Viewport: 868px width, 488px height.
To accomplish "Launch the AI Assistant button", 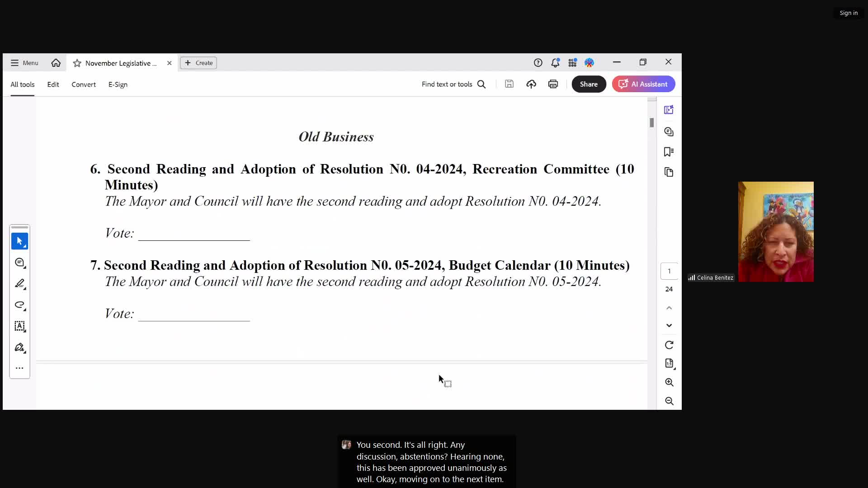I will 643,84.
